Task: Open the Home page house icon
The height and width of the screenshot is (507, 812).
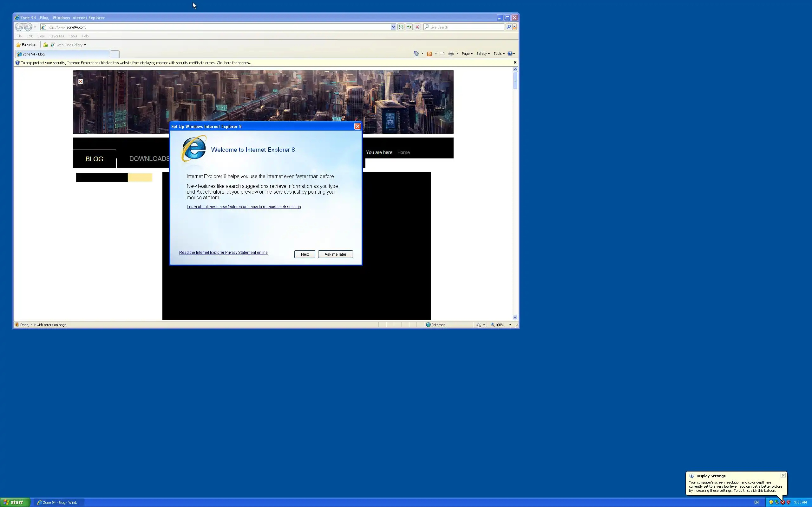Action: point(416,54)
